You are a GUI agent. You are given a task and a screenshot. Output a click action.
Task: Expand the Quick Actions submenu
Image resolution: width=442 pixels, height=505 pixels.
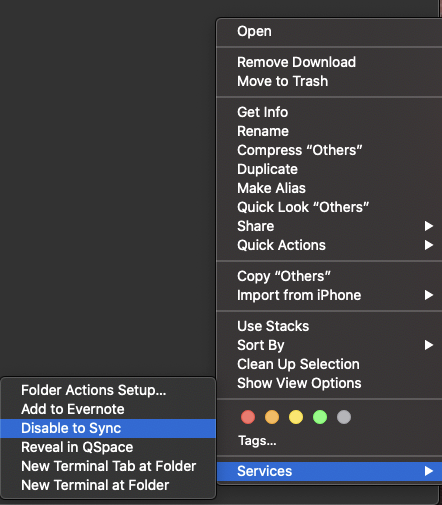tap(329, 245)
